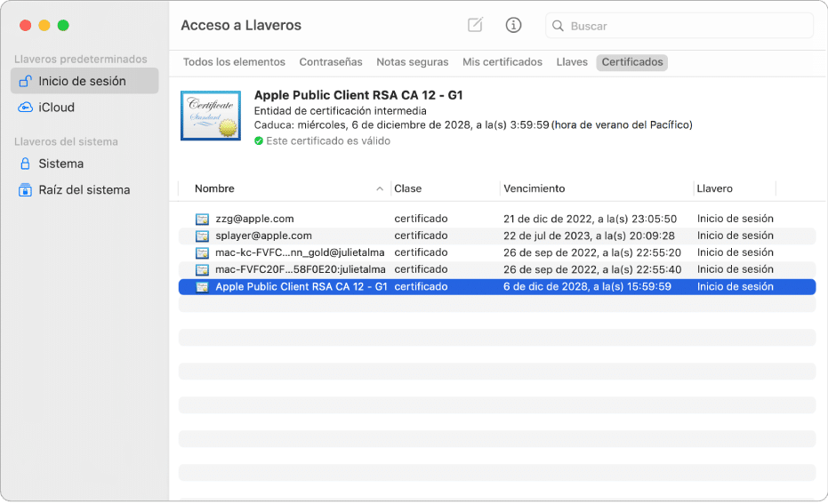Open the Notas seguras tab
The image size is (828, 504).
tap(413, 62)
